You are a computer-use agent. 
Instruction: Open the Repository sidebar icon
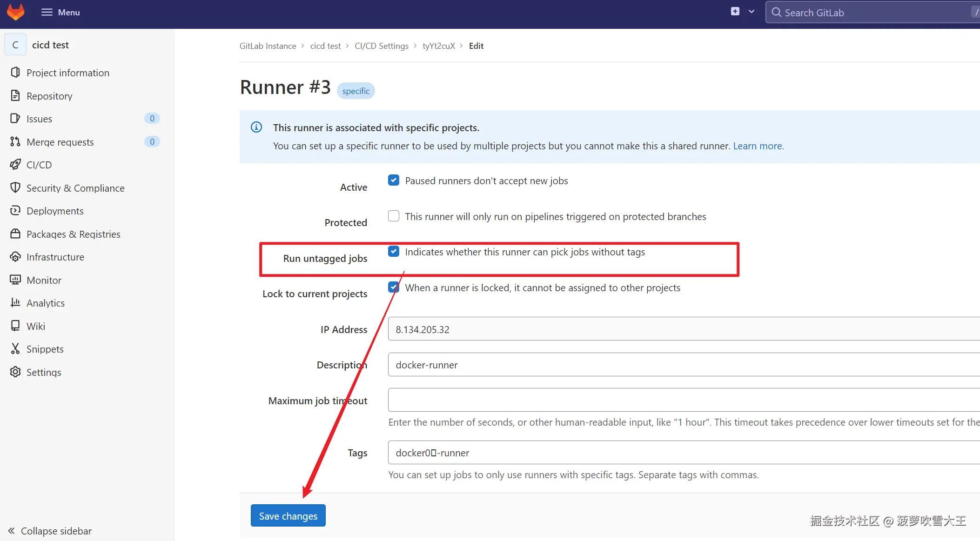(x=15, y=96)
